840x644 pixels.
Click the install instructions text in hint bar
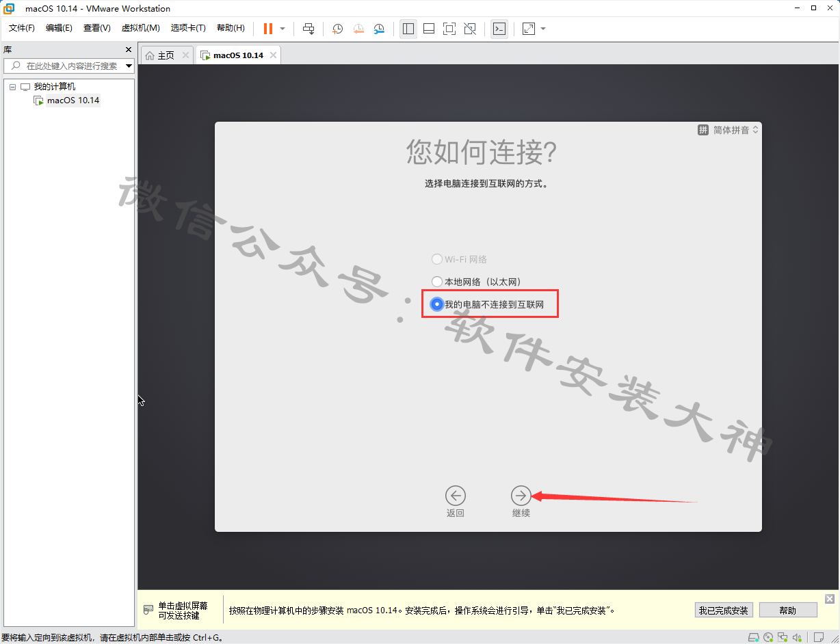(x=421, y=611)
